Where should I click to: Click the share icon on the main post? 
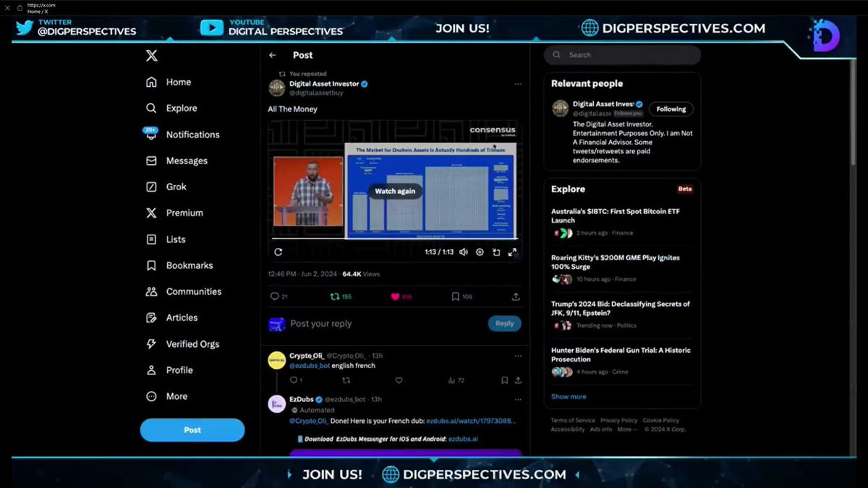(x=516, y=296)
